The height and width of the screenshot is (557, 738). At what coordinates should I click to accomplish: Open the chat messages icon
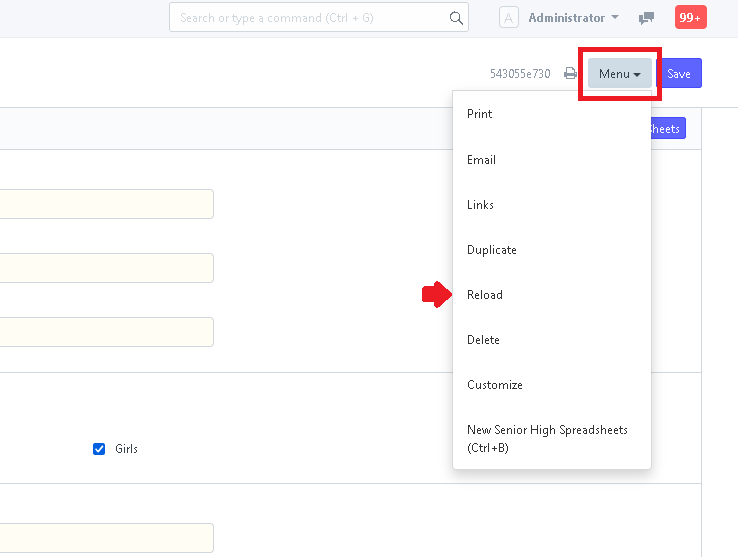point(646,18)
